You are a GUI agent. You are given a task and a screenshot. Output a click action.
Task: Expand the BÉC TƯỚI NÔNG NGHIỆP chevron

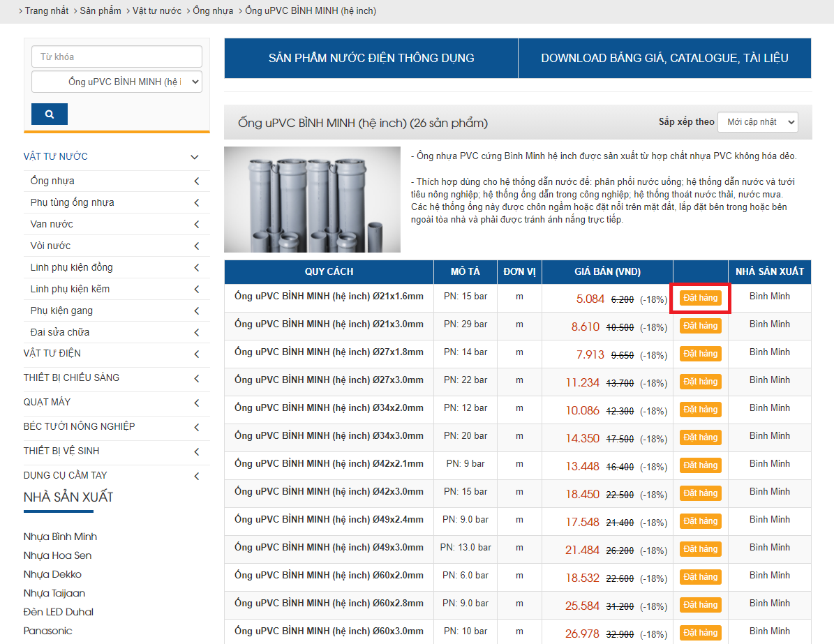tap(197, 427)
